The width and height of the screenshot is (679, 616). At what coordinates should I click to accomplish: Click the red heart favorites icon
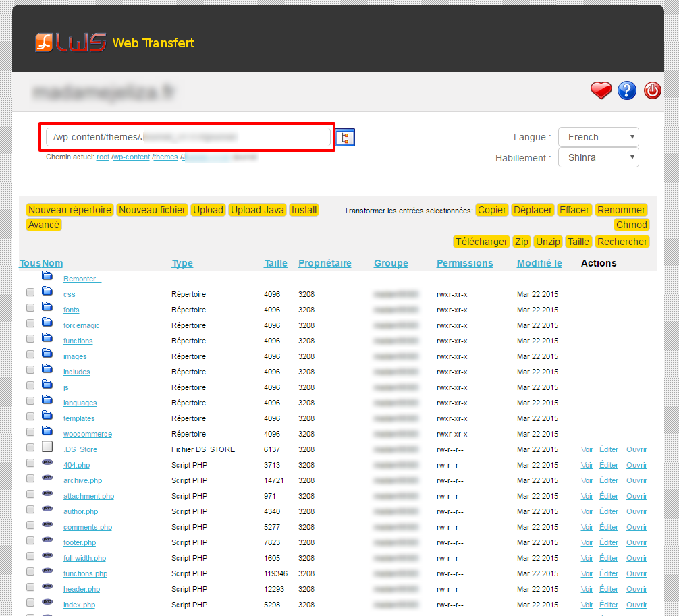click(601, 90)
